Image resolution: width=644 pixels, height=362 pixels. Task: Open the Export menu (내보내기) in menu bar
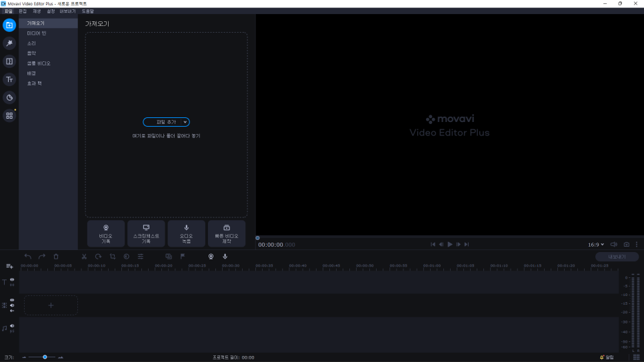coord(68,11)
